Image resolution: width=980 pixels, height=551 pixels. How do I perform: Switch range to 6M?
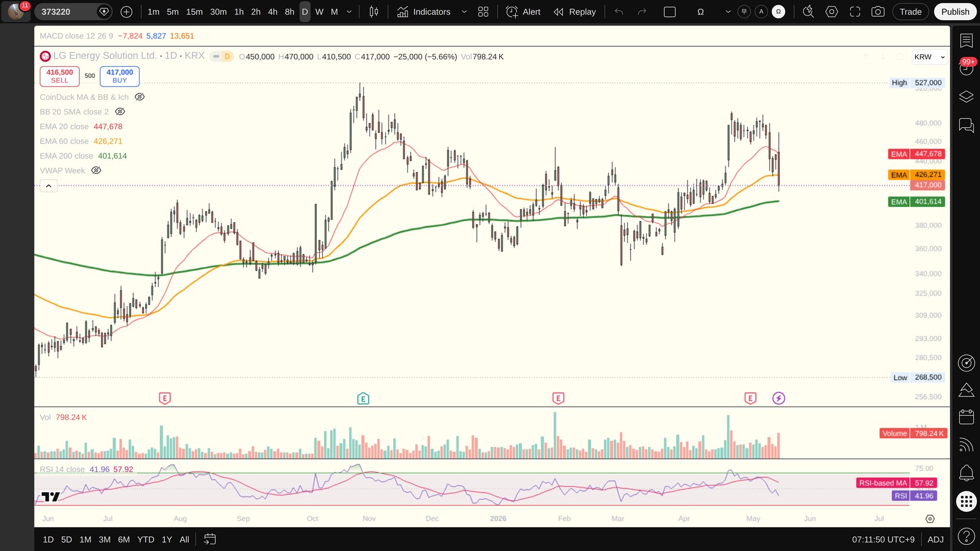coord(124,539)
